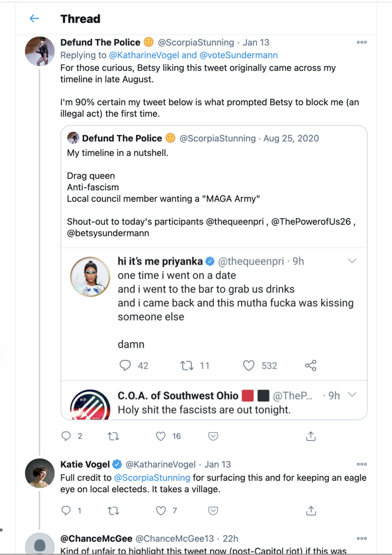
Task: Open Katie Vogel's profile picture
Action: pos(40,473)
